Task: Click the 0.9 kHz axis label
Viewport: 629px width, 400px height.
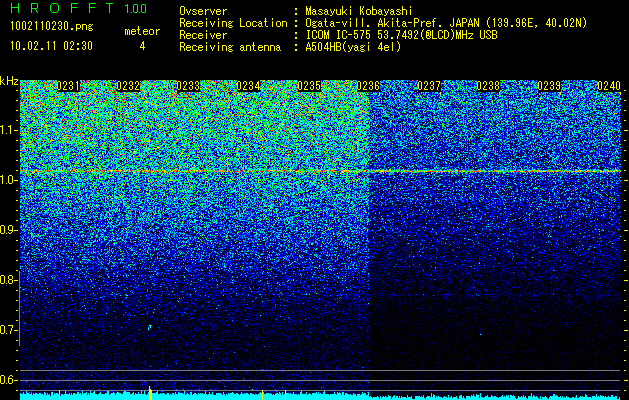Action: [8, 230]
